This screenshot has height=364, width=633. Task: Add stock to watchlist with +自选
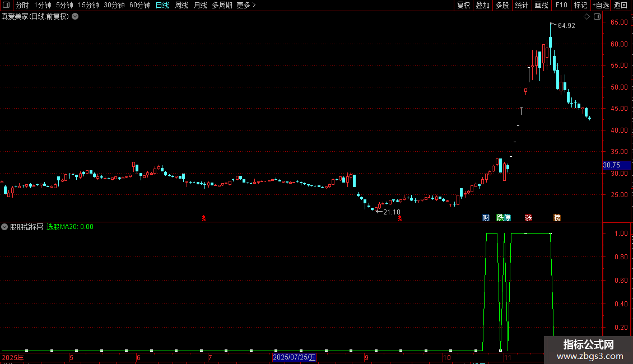601,5
